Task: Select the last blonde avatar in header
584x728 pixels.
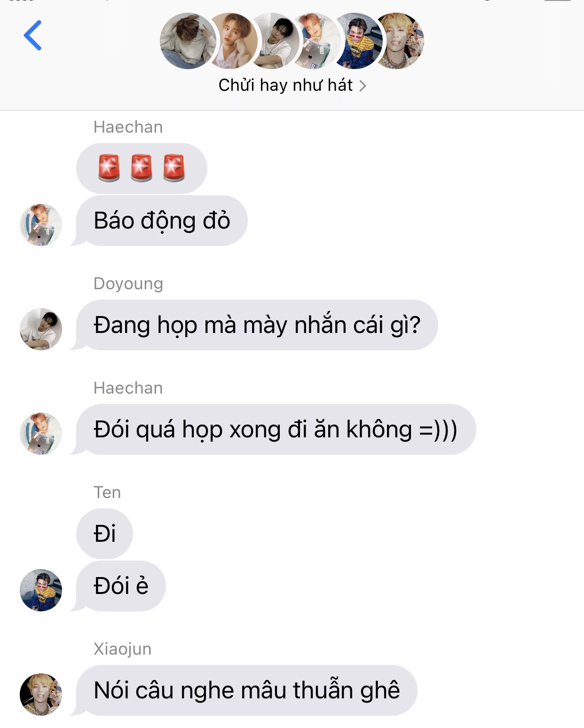Action: coord(403,41)
